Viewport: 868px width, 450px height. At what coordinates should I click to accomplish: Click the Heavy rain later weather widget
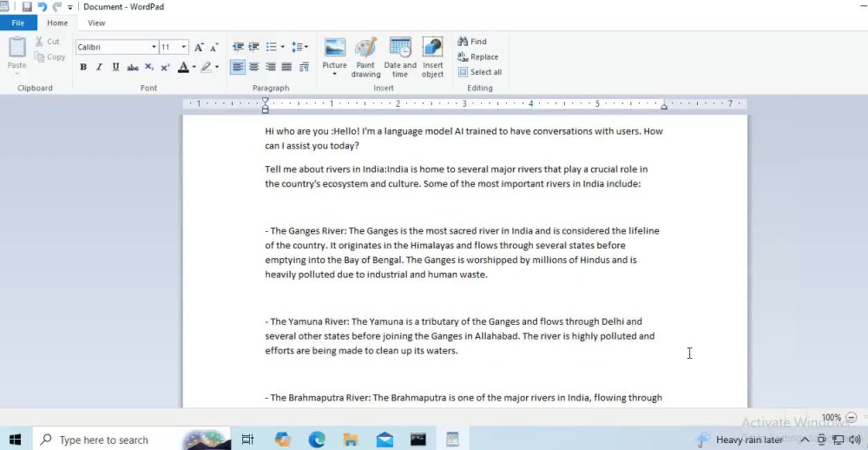[740, 440]
